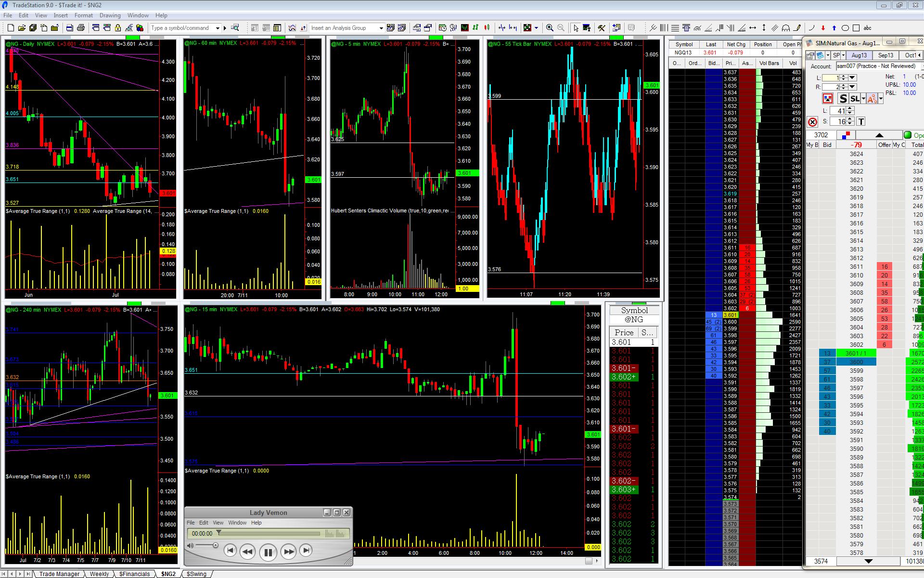
Task: Open the Insert menu
Action: coord(61,15)
